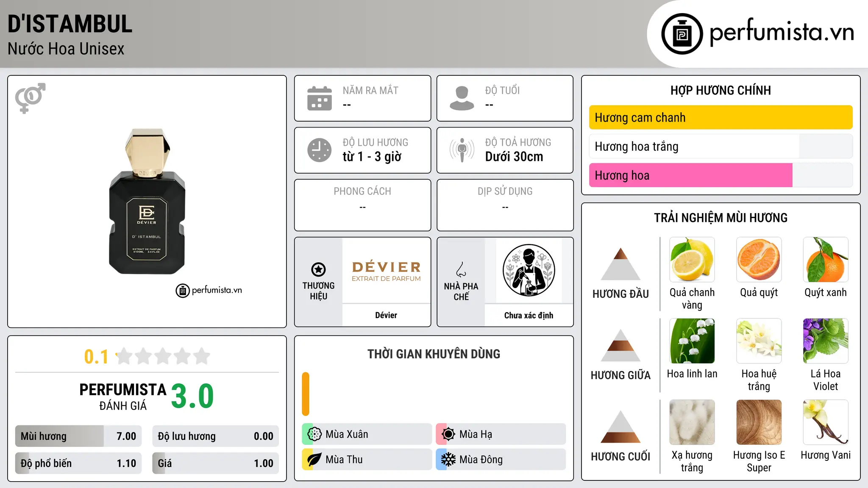This screenshot has width=868, height=488.
Task: Click the unisex gender symbol icon
Action: tap(30, 98)
